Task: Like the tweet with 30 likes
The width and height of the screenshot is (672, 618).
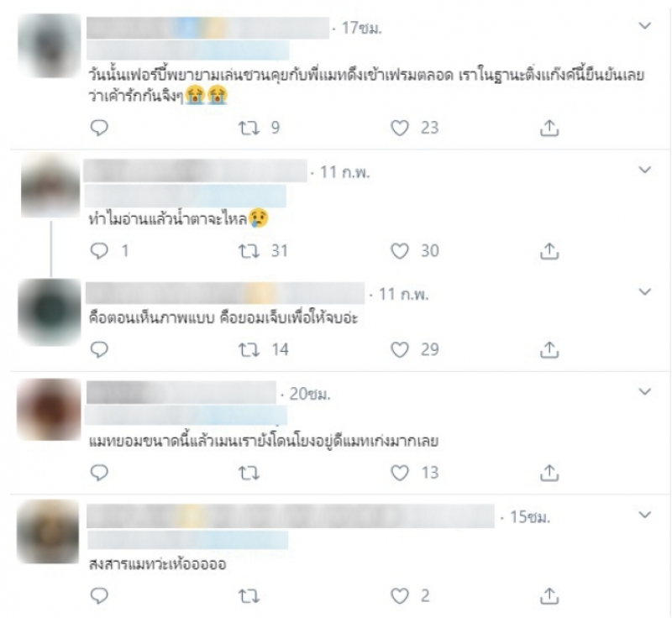Action: (x=400, y=251)
